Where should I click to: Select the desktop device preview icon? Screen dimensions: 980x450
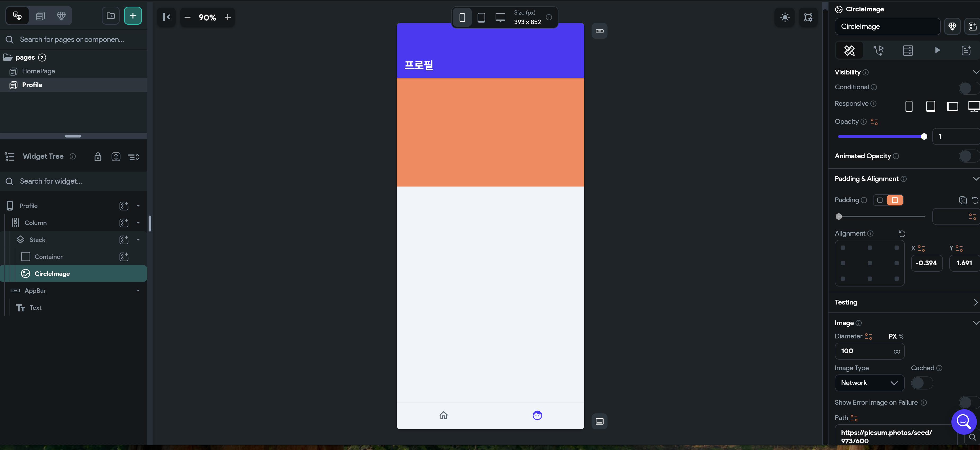[500, 17]
